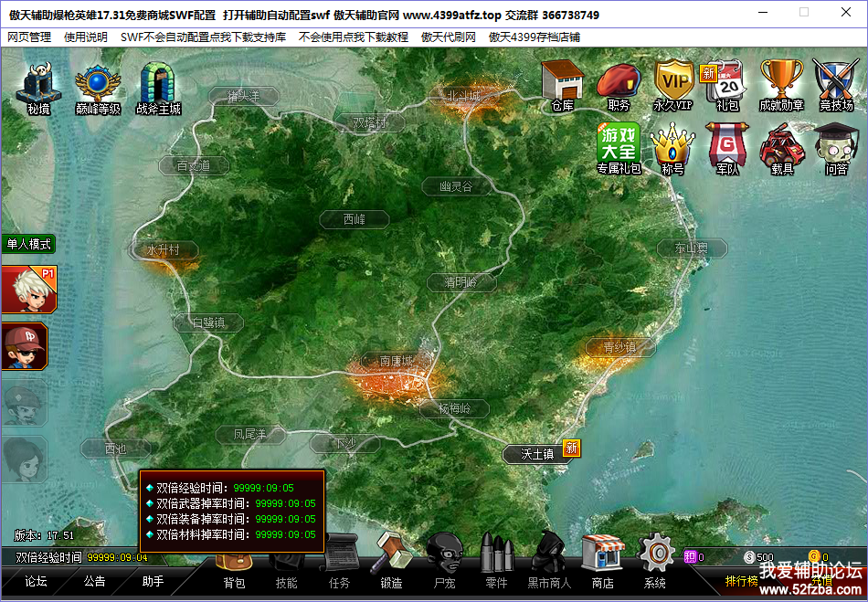The height and width of the screenshot is (602, 868).
Task: Enter the 竞技场 arena icon
Action: click(835, 82)
